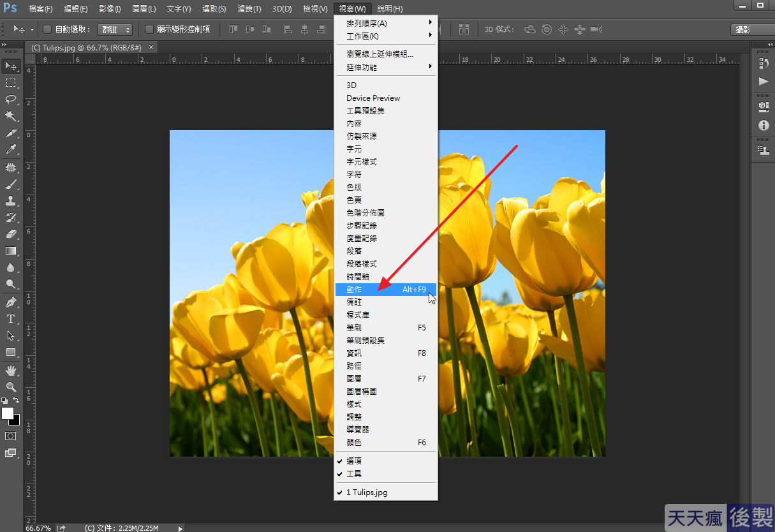Expand the 工作區(K) submenu
Image resolution: width=775 pixels, height=532 pixels.
[x=386, y=36]
